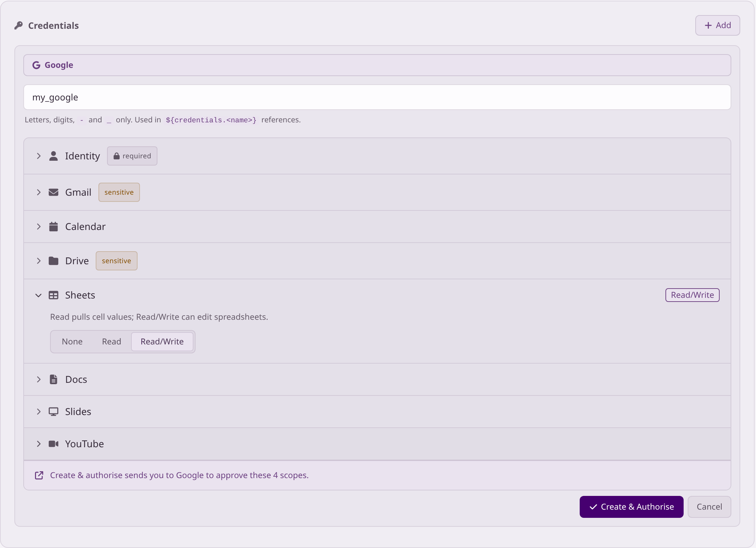Click the Gmail envelope icon

pyautogui.click(x=54, y=192)
